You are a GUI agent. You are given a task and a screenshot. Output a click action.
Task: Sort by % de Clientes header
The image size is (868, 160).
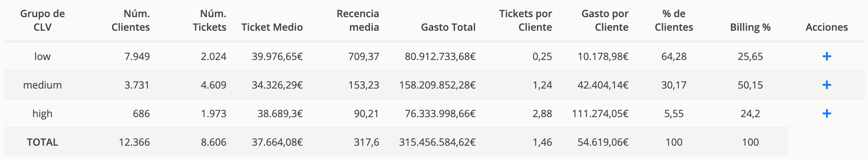tap(674, 20)
